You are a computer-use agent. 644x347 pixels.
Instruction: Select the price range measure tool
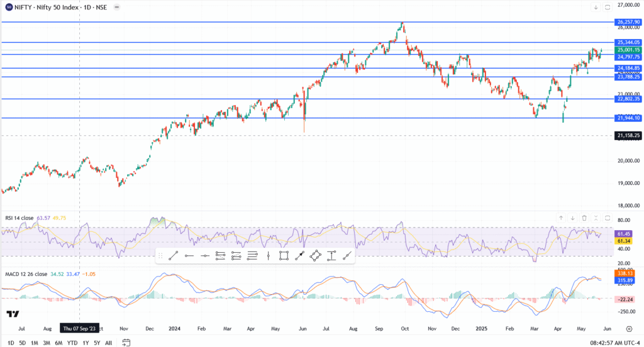pos(331,256)
